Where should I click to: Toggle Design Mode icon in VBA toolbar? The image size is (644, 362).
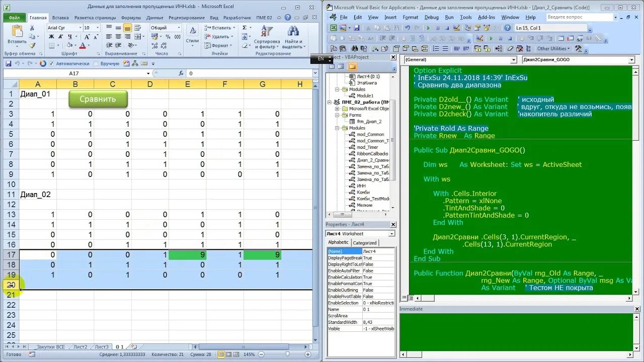[x=456, y=28]
